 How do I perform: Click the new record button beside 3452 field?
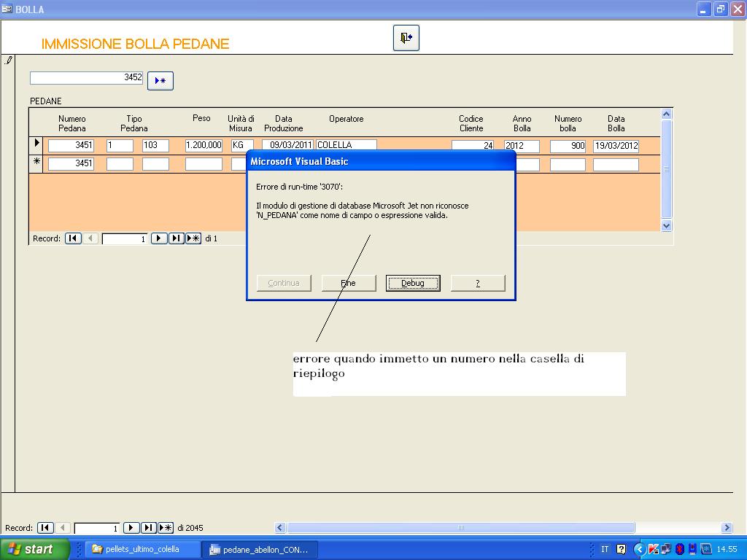coord(160,80)
